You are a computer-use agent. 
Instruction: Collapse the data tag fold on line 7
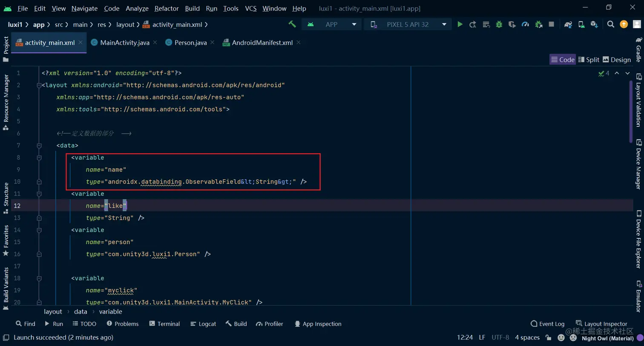(x=39, y=146)
